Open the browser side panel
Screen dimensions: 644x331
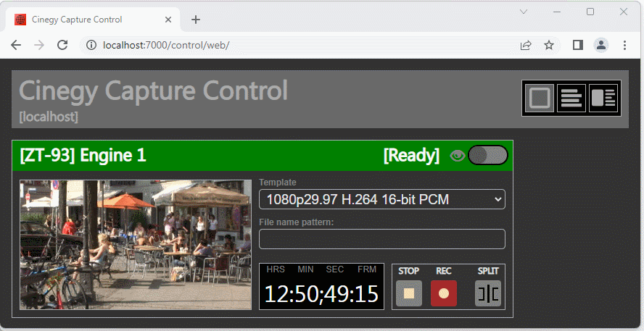point(578,45)
